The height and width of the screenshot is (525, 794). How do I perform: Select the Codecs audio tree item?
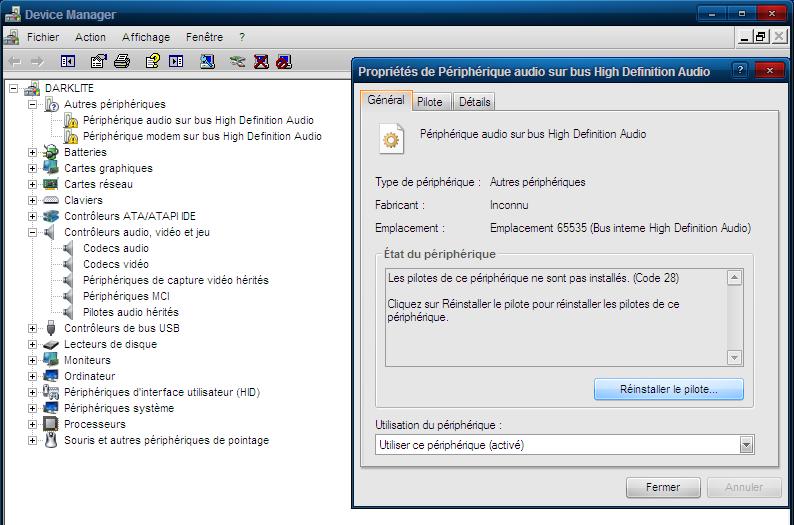116,248
